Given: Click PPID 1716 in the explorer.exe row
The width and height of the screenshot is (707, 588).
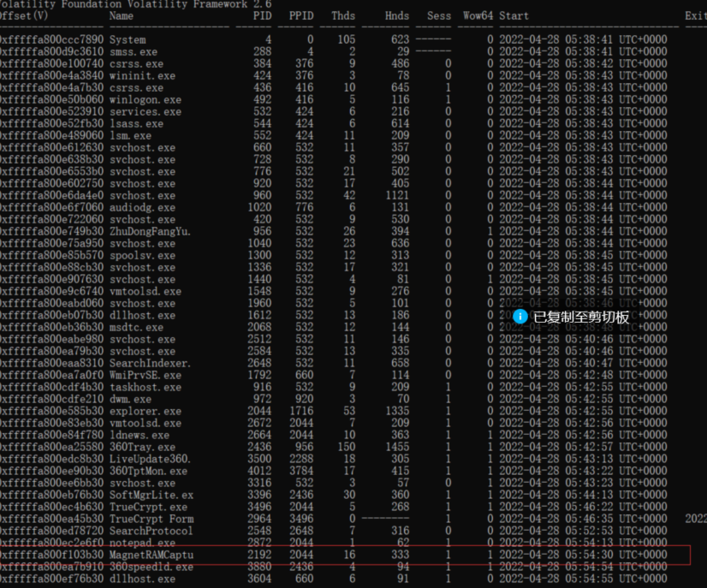Looking at the screenshot, I should 301,411.
